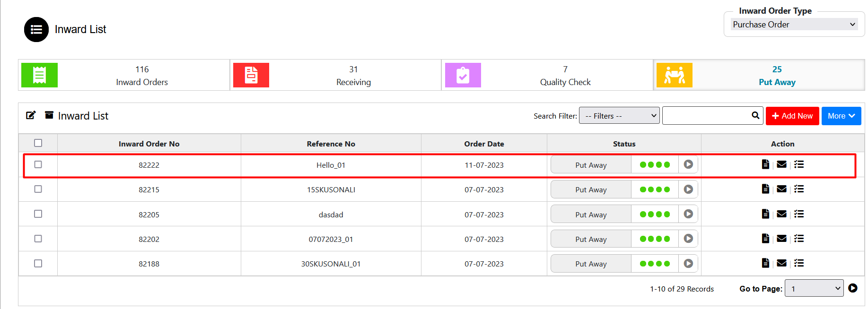Click the edit pencil icon beside Inward List
This screenshot has height=309, width=868.
31,115
